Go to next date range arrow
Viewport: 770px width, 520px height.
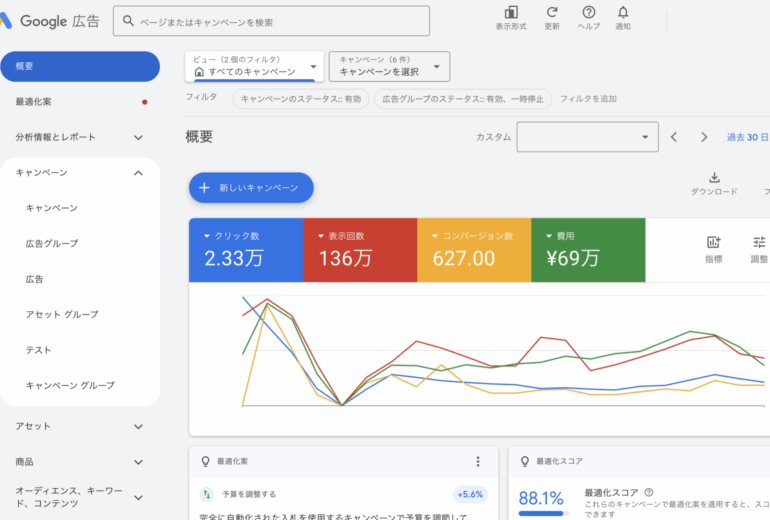click(704, 137)
